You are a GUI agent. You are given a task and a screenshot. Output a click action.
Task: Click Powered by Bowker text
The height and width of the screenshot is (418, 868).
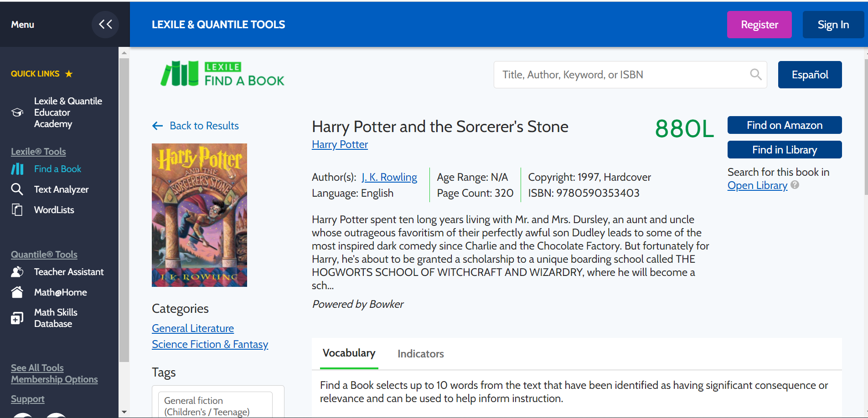pos(358,304)
